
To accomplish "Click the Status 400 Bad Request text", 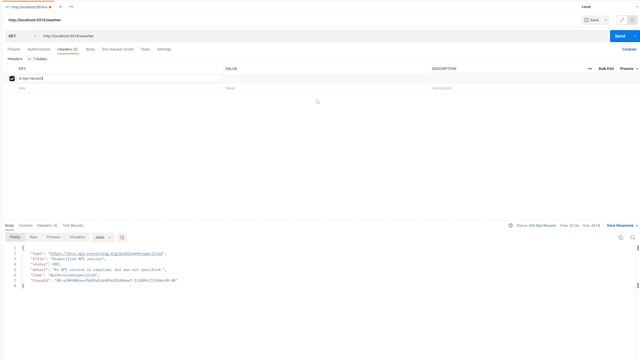I will click(x=536, y=225).
